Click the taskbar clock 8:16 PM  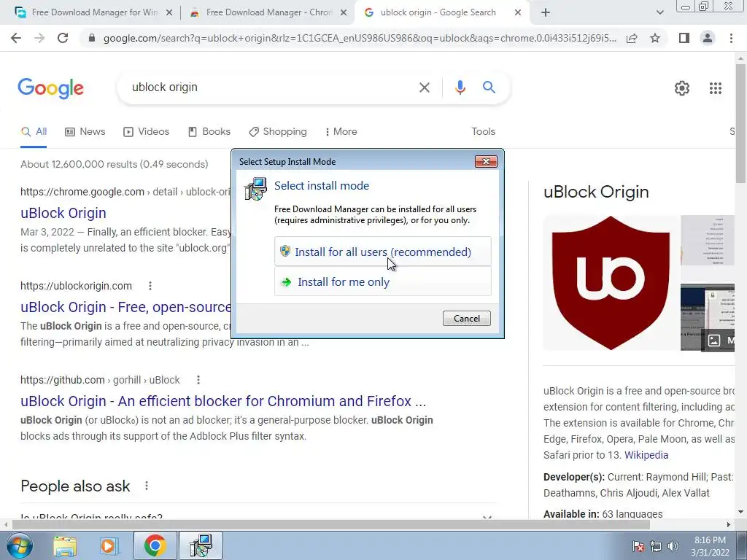(x=710, y=546)
